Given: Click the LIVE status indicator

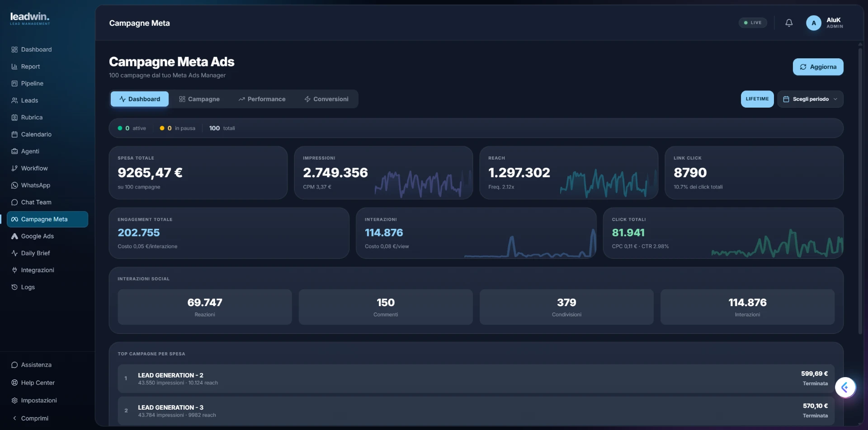Looking at the screenshot, I should pos(753,23).
